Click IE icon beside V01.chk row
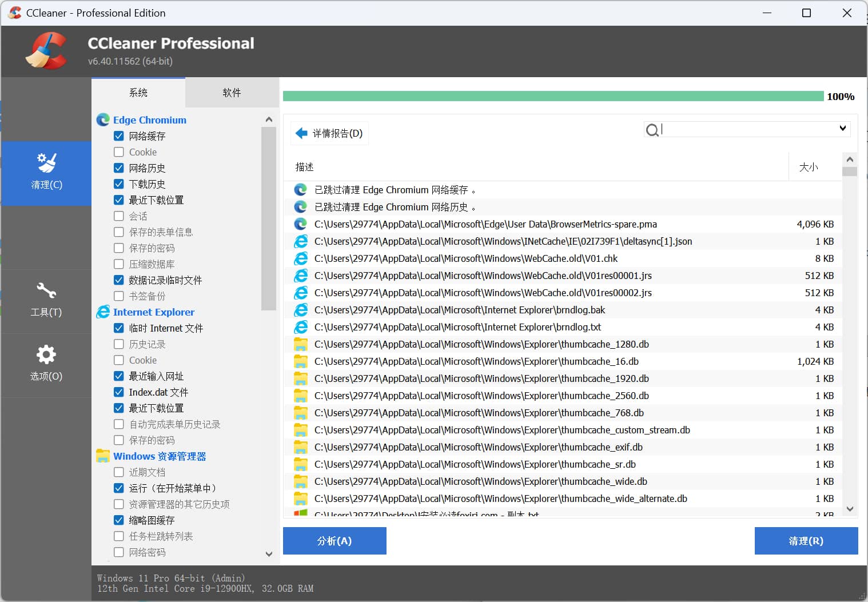Viewport: 868px width, 602px height. pos(301,258)
